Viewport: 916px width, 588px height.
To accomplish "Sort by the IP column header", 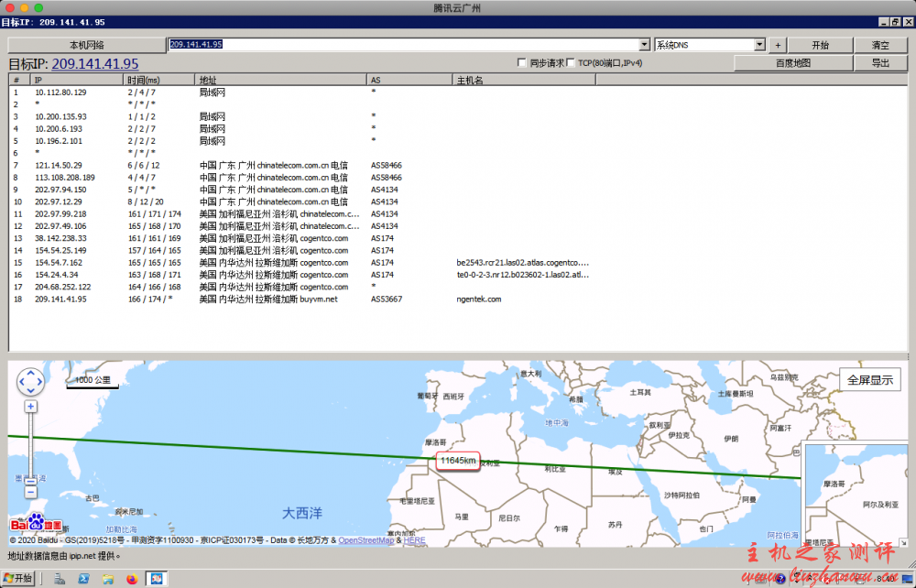I will click(77, 80).
